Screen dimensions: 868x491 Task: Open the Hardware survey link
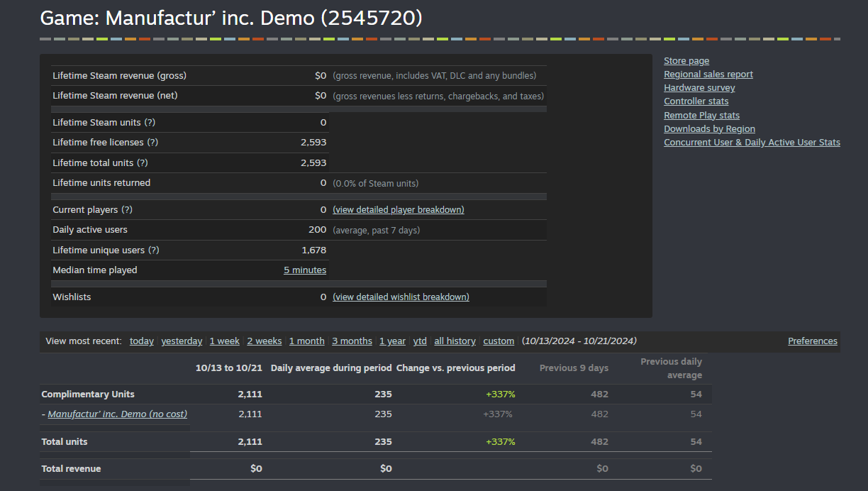pos(699,88)
